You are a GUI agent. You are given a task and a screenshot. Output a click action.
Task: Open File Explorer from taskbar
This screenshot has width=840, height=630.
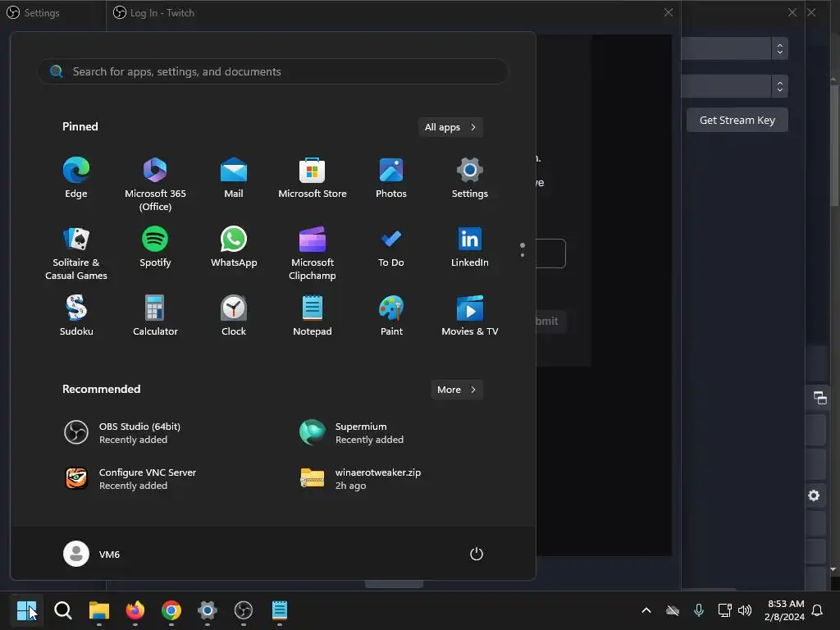pos(99,610)
